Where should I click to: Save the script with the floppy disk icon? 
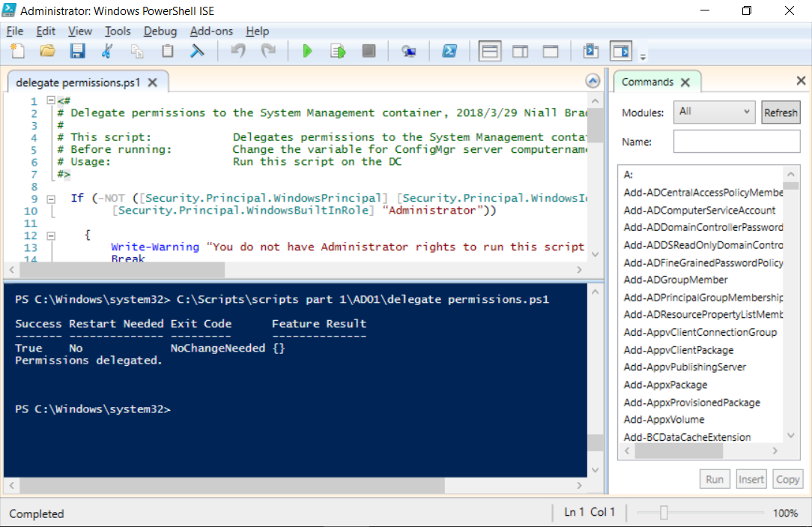(78, 51)
